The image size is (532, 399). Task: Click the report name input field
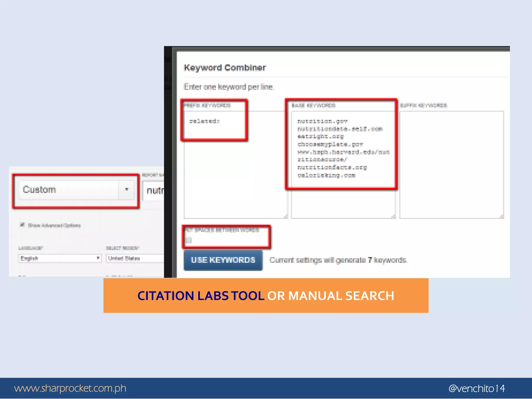[154, 190]
